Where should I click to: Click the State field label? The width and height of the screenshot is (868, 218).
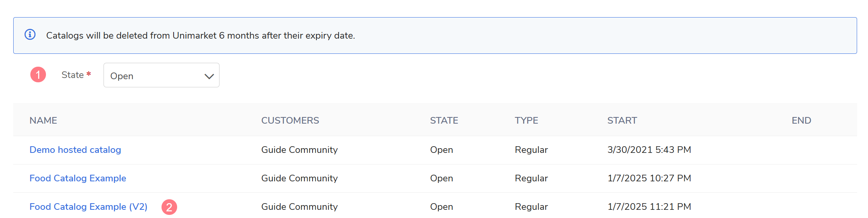click(73, 75)
